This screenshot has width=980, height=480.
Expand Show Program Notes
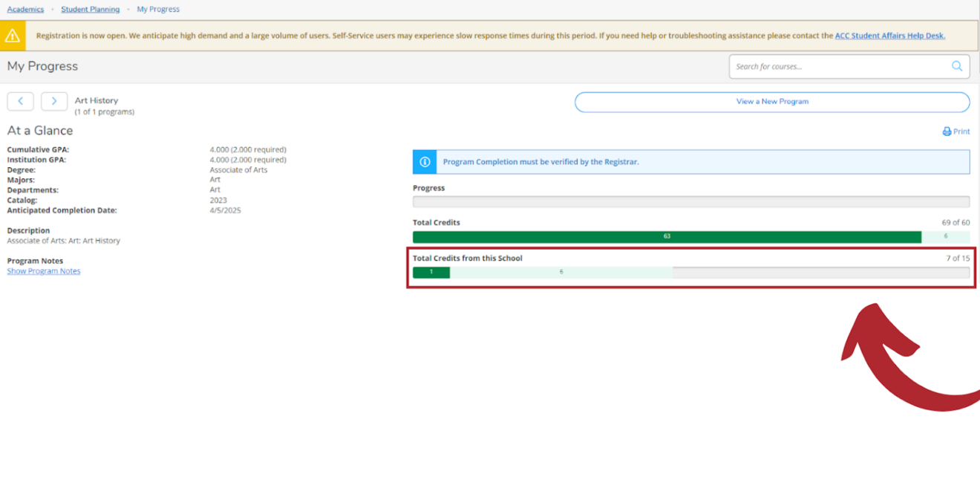44,271
